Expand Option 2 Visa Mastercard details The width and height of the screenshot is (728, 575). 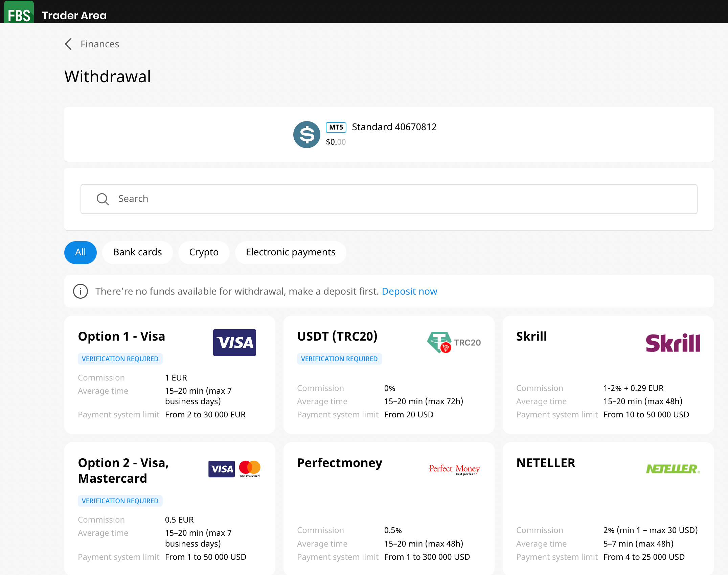(x=169, y=509)
